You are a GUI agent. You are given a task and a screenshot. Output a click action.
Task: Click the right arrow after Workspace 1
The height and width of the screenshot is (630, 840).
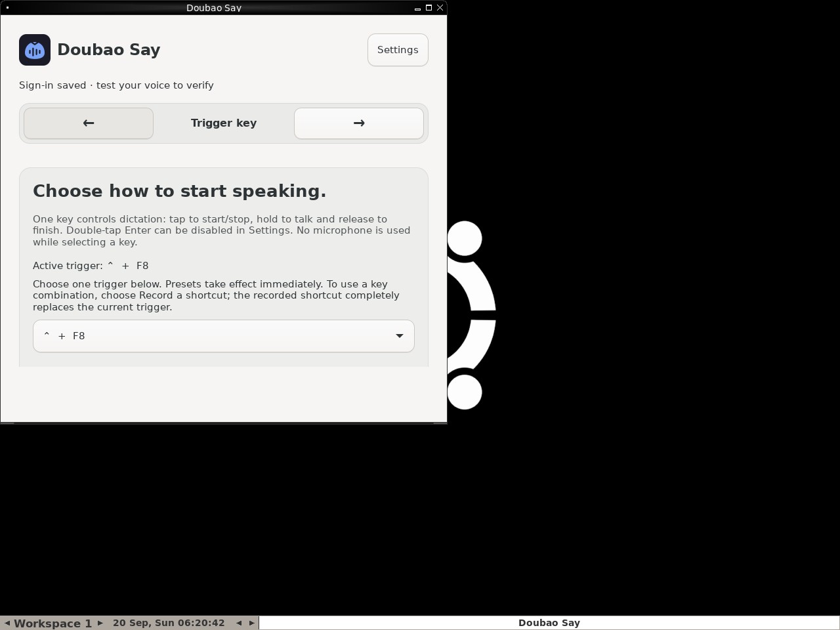[100, 623]
